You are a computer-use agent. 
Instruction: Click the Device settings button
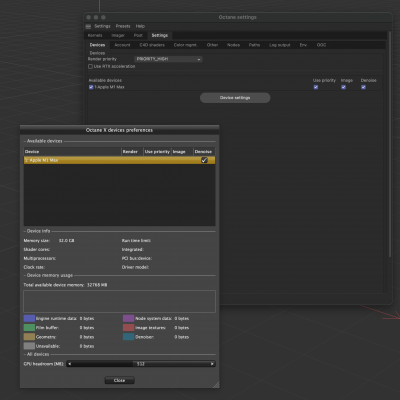tap(235, 98)
